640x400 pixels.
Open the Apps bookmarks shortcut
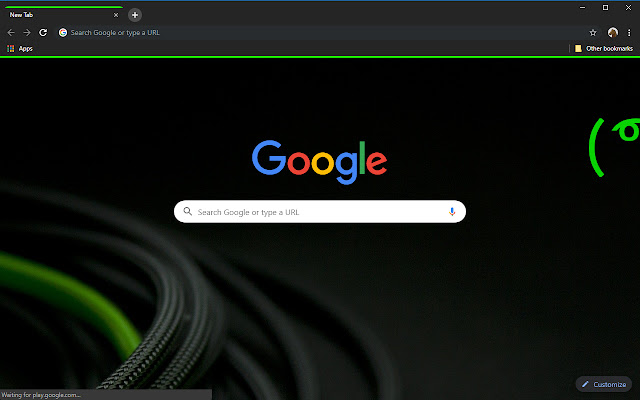[20, 49]
